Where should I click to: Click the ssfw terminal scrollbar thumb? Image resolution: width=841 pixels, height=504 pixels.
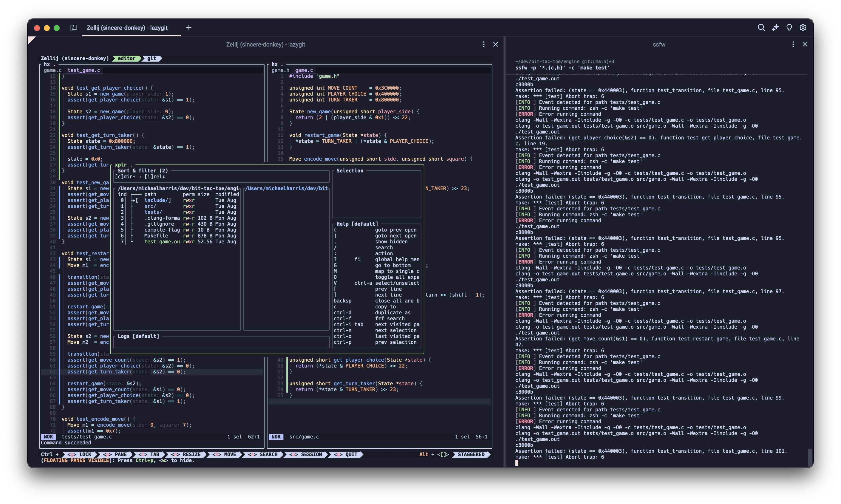[810, 457]
